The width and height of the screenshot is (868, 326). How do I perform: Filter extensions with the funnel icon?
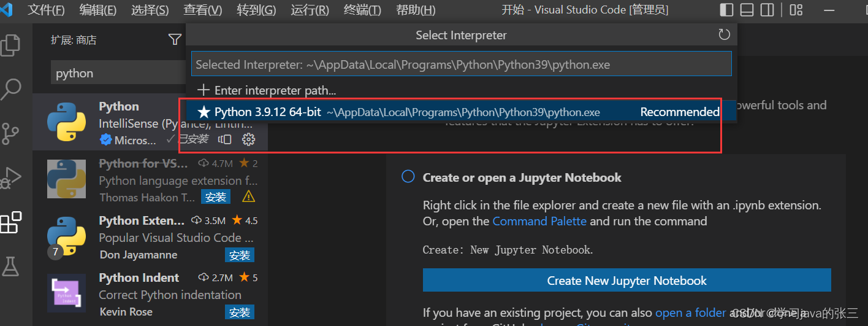click(175, 40)
